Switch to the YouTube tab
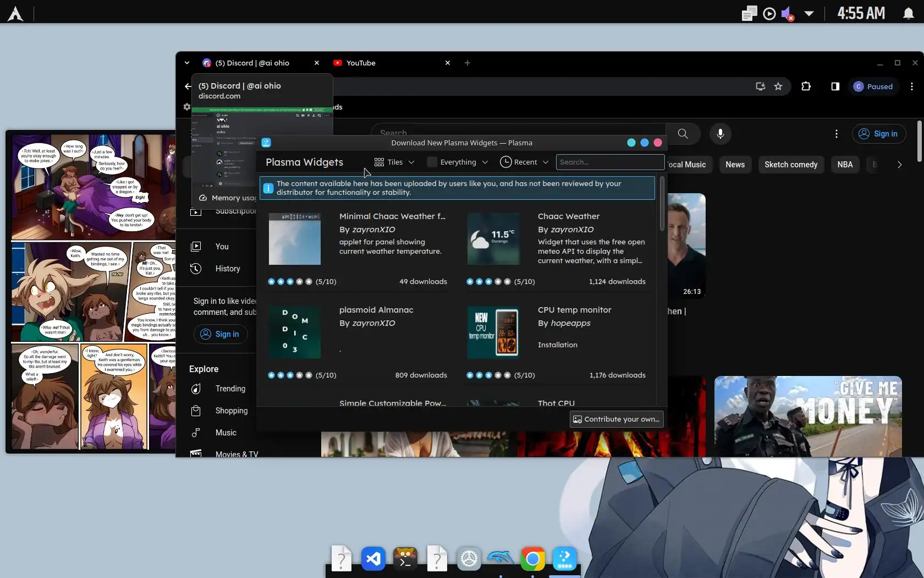924x578 pixels. (361, 63)
